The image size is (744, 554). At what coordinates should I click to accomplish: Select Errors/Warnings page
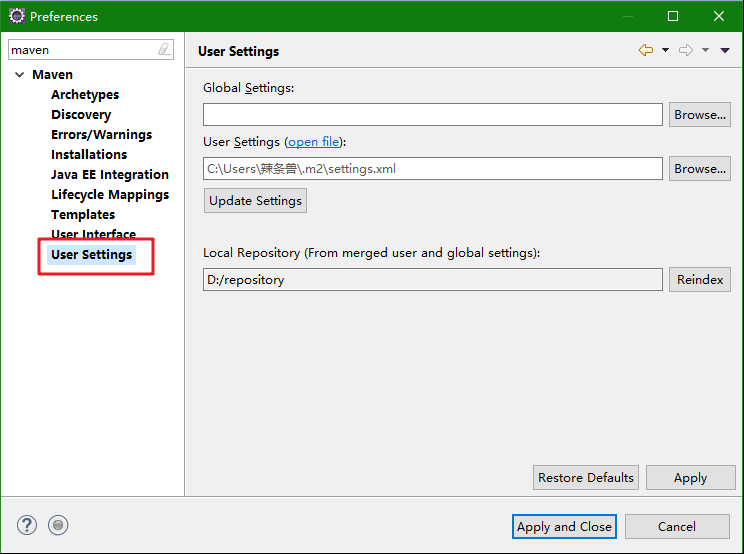(x=102, y=134)
